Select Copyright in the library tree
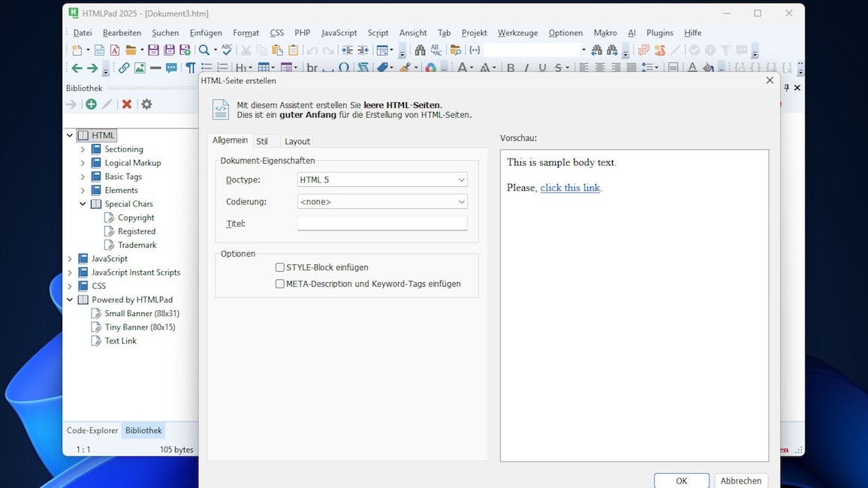Image resolution: width=868 pixels, height=488 pixels. click(136, 218)
